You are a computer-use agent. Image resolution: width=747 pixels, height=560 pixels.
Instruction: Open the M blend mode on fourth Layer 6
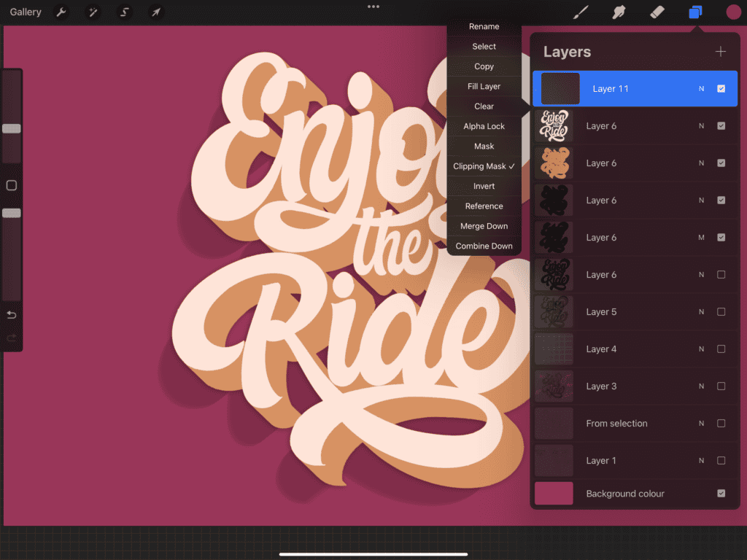(x=700, y=237)
